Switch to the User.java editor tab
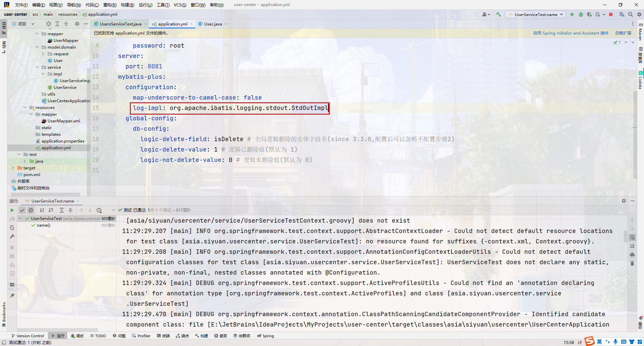The image size is (644, 346). pyautogui.click(x=212, y=24)
